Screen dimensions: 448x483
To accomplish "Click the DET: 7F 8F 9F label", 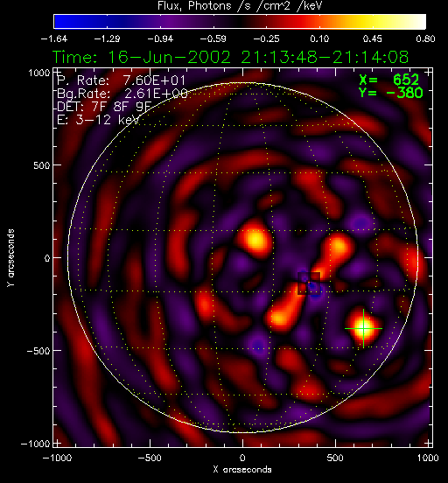I will (104, 107).
